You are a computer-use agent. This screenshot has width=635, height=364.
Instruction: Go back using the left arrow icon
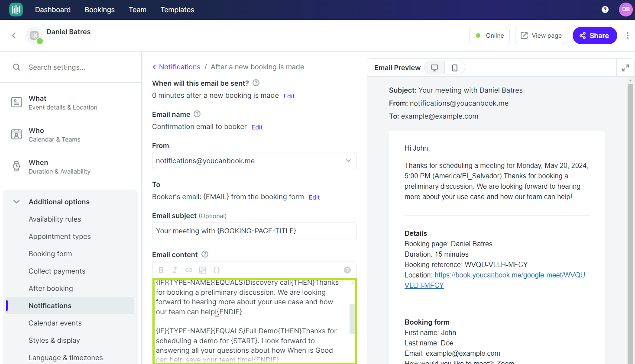pos(14,35)
